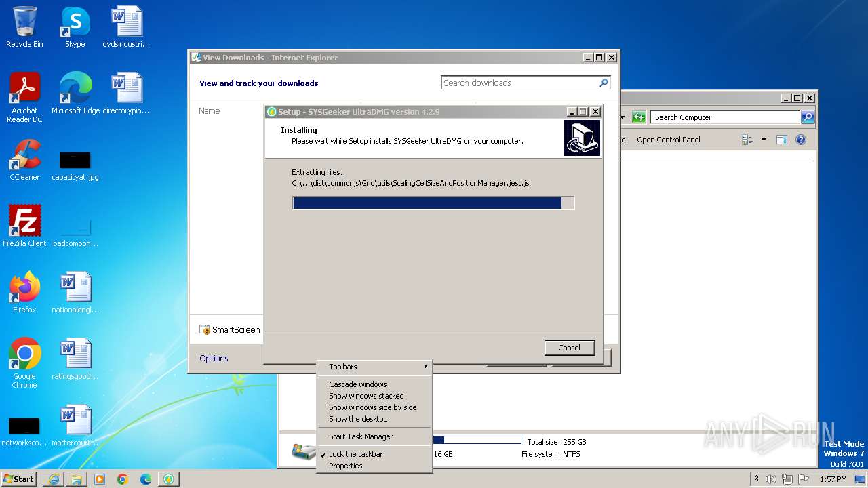Image resolution: width=868 pixels, height=488 pixels.
Task: Click the Start button
Action: click(19, 479)
